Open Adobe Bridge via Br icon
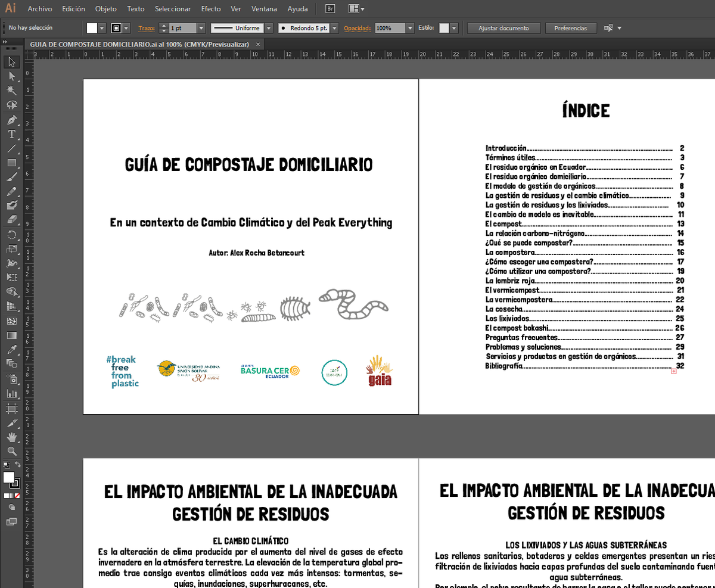 (331, 9)
